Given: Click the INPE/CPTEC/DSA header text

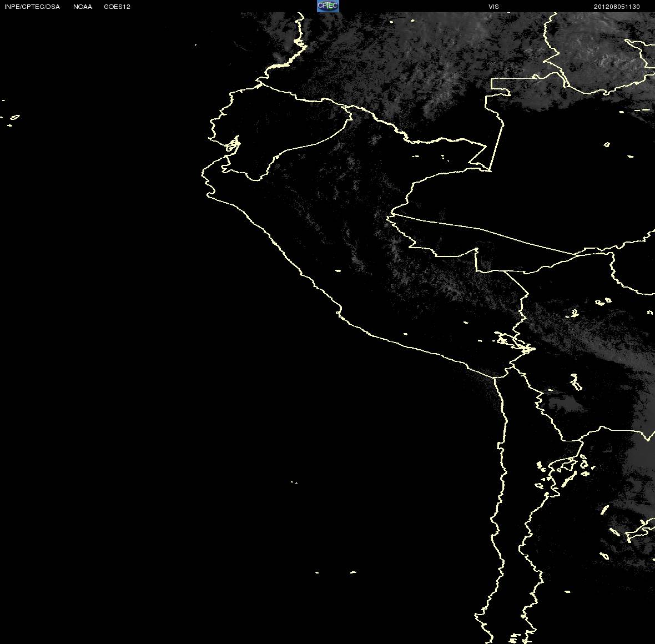Looking at the screenshot, I should point(32,7).
